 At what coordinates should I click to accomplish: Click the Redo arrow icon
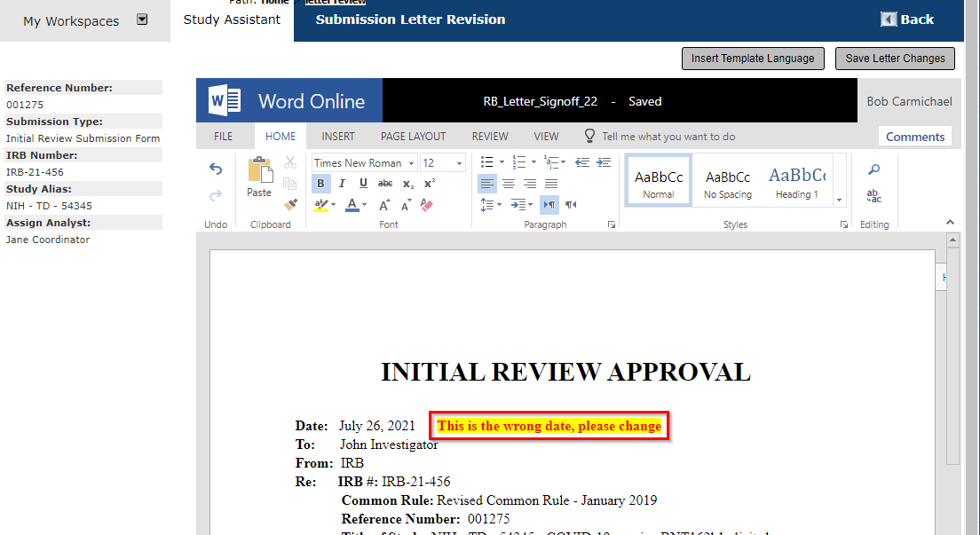(x=216, y=195)
